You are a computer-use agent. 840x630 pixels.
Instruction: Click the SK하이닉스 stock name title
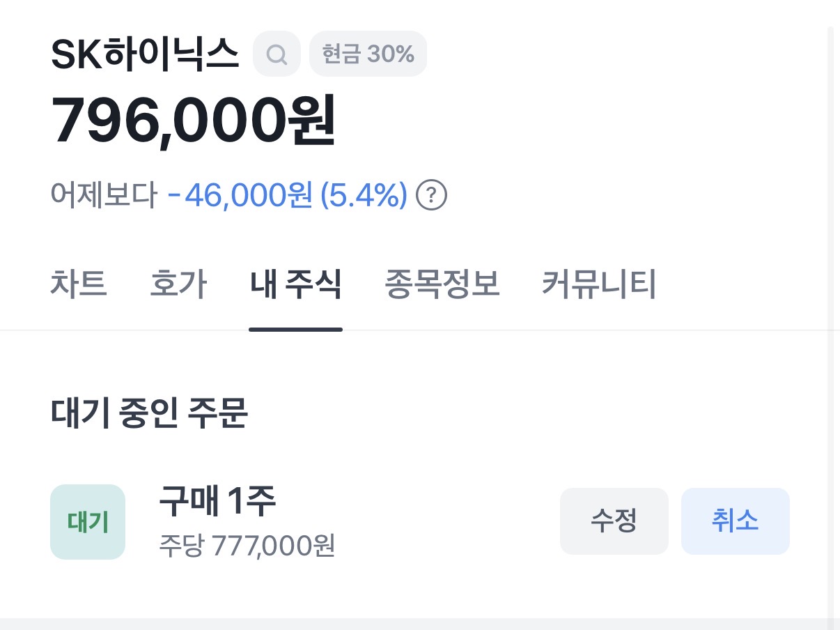pyautogui.click(x=145, y=54)
